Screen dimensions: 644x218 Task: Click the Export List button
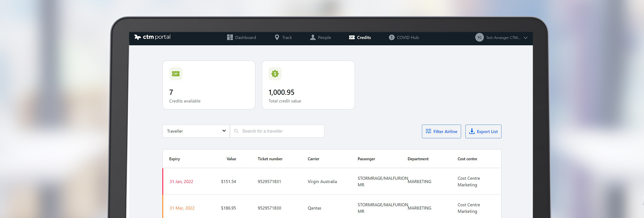[x=483, y=131]
